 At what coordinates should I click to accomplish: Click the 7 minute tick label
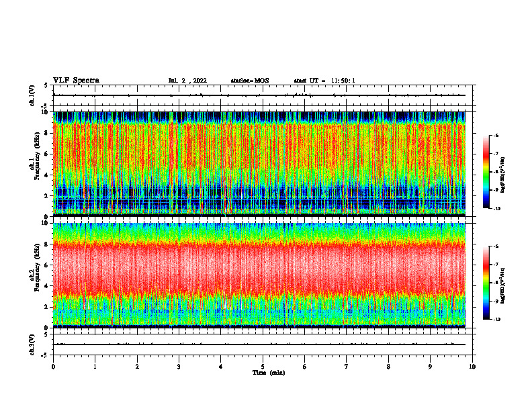347,367
